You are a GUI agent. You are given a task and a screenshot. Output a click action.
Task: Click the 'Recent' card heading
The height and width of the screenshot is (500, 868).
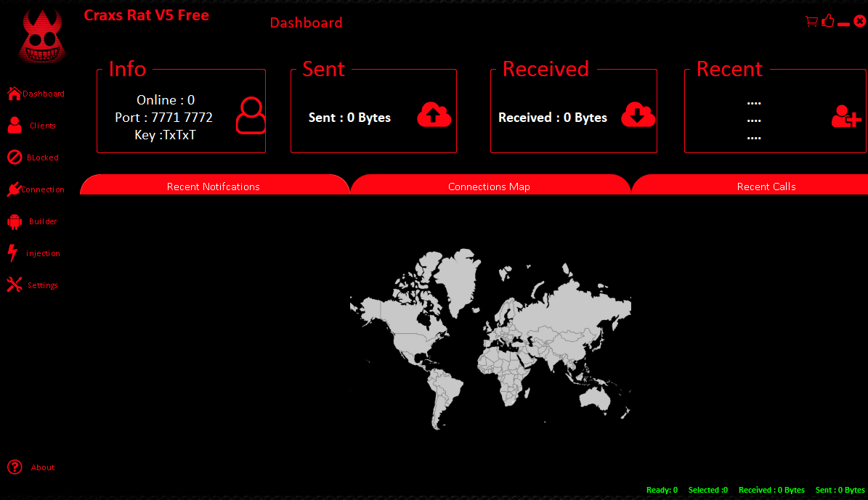(729, 69)
